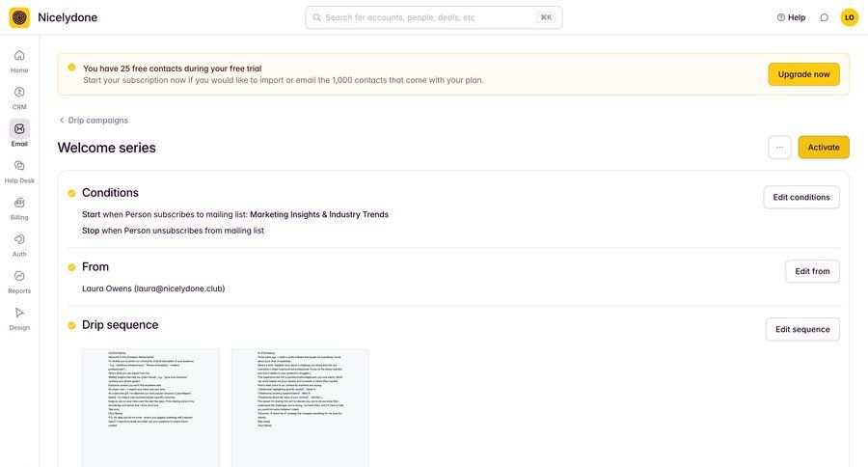Image resolution: width=868 pixels, height=467 pixels.
Task: Open the Auth sidebar item
Action: 19,245
